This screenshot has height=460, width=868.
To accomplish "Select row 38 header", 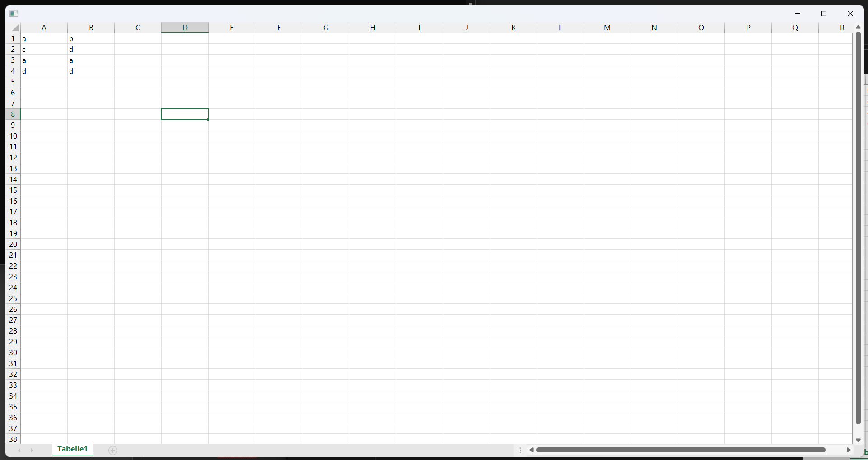I will [x=13, y=439].
